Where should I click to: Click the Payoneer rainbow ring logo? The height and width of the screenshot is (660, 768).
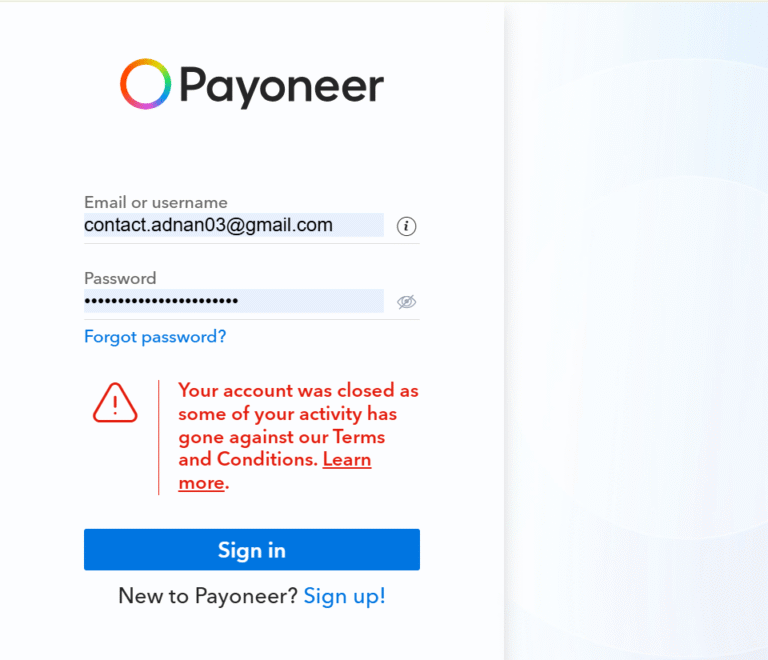pos(145,84)
